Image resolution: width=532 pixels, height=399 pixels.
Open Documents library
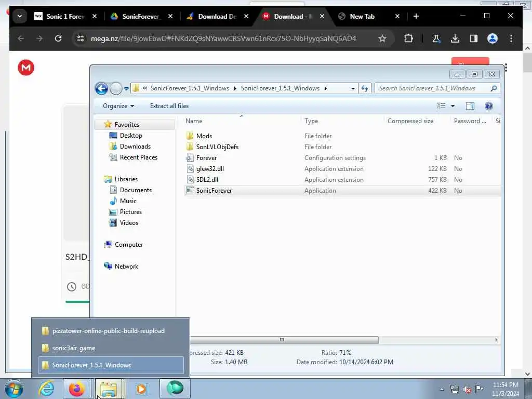pos(136,190)
